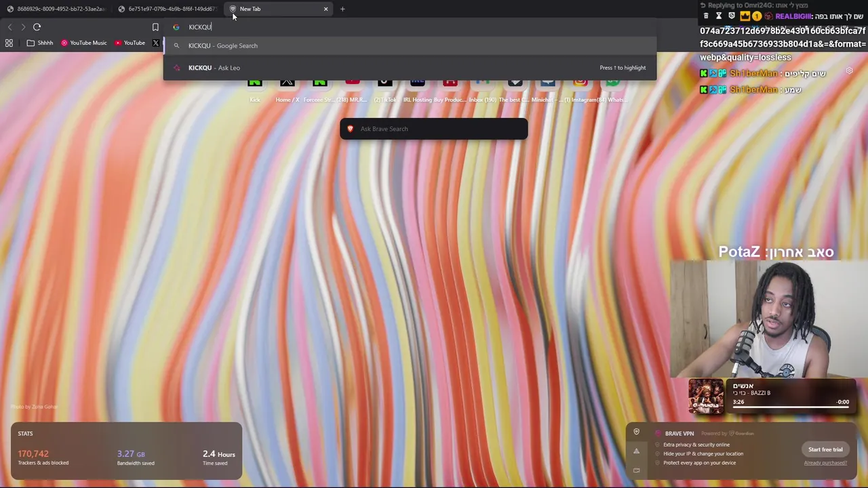Click the 2.4 Hours time saved stat

coord(218,457)
